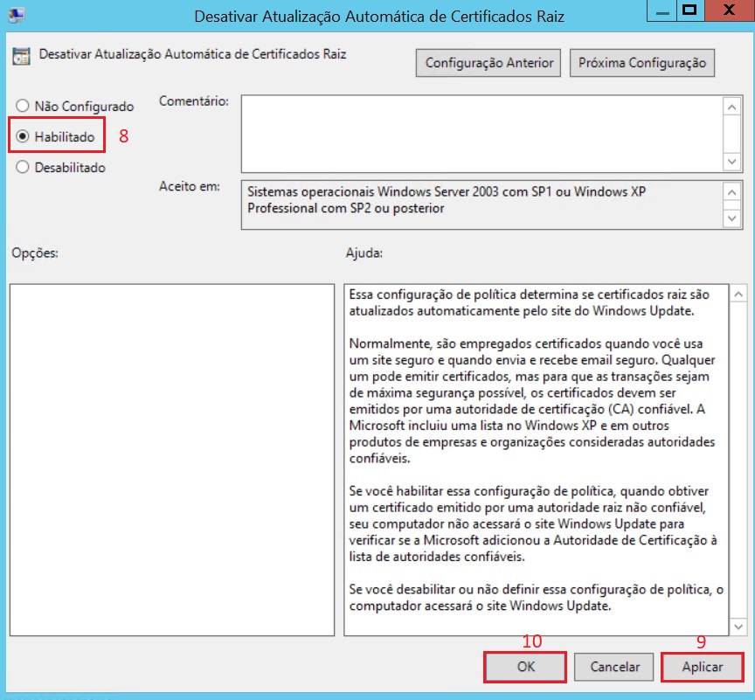Screen dimensions: 755x700
Task: Click Cancelar to discard changes
Action: pyautogui.click(x=615, y=667)
